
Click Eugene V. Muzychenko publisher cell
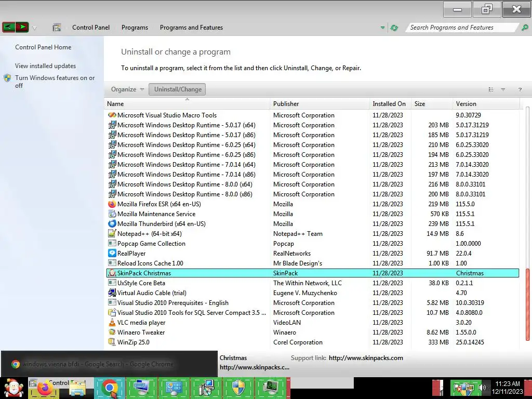click(x=305, y=293)
